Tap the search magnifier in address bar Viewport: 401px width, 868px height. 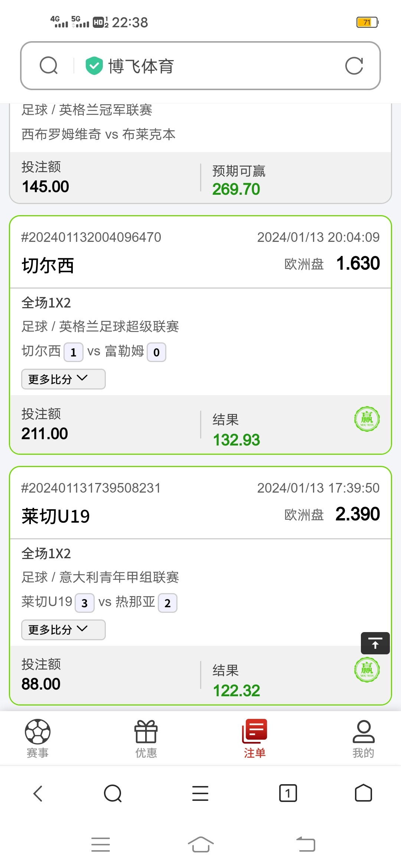(x=49, y=66)
